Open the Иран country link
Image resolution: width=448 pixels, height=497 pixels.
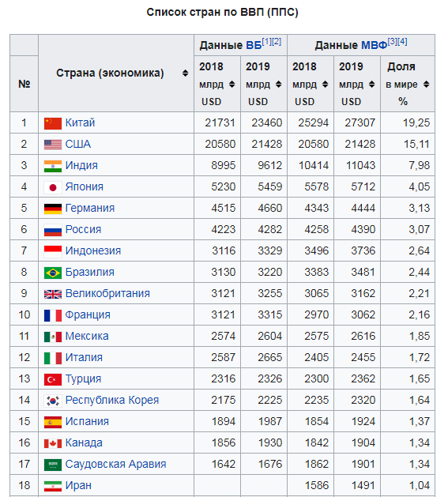78,486
